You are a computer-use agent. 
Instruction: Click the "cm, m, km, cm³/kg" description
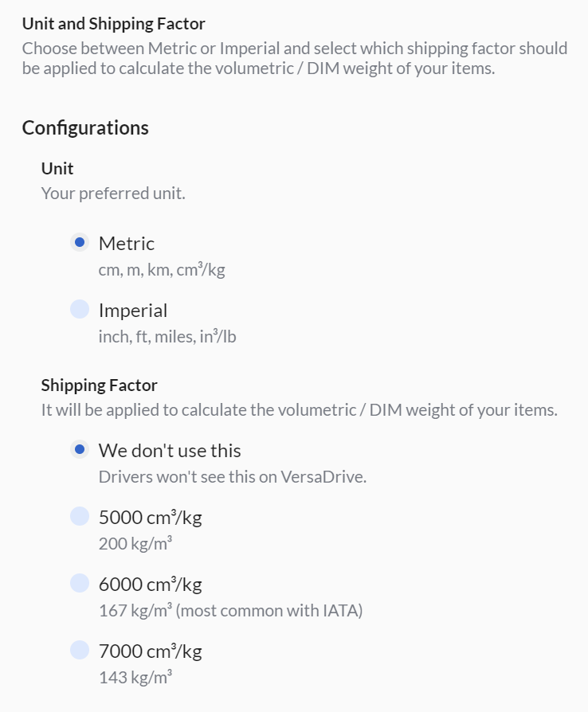[162, 270]
